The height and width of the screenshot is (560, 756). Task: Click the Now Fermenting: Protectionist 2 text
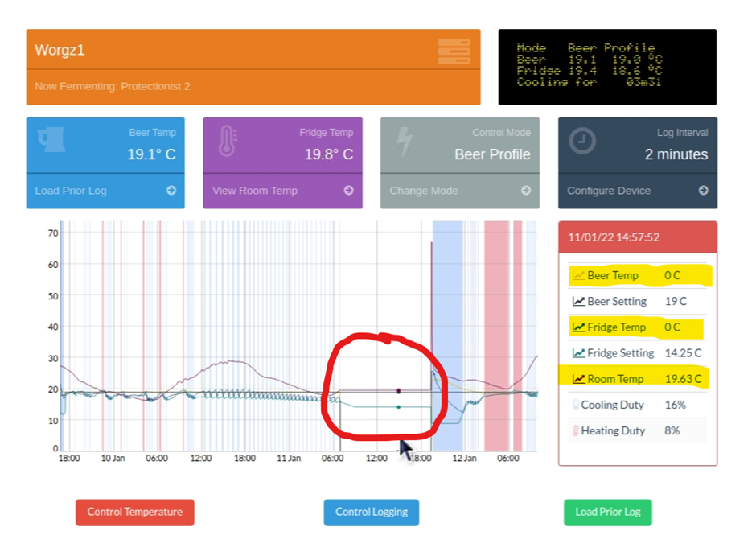tap(113, 86)
